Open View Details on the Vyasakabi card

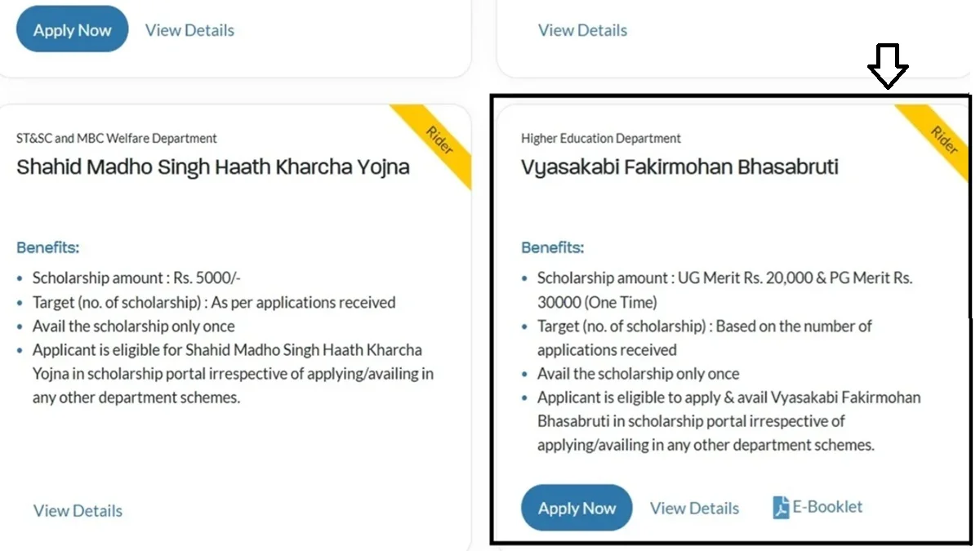pyautogui.click(x=694, y=507)
